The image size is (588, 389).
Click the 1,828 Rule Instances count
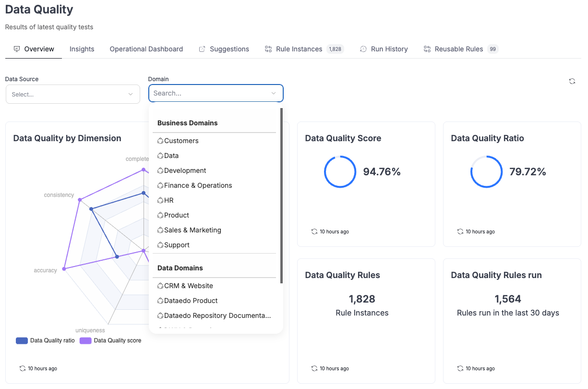[x=362, y=299]
